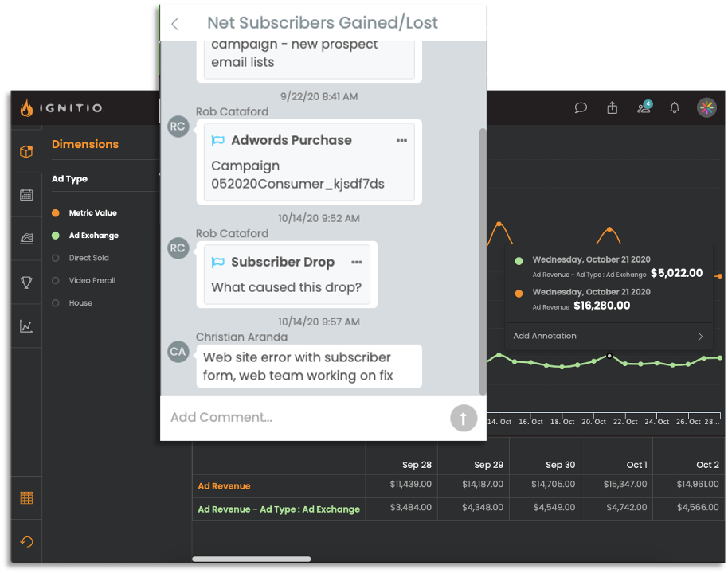Select the Ad Revenue - Ad Exchange row label
Screen dimensions: 728x573
click(x=279, y=509)
